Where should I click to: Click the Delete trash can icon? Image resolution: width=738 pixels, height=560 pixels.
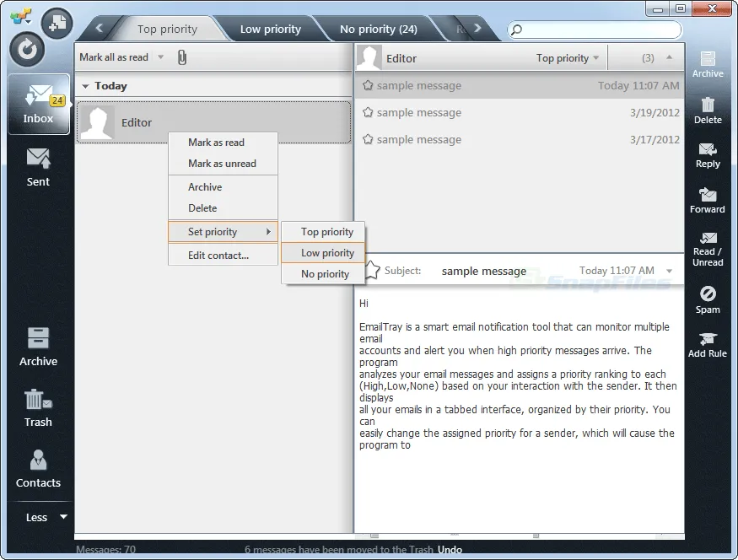click(x=708, y=105)
